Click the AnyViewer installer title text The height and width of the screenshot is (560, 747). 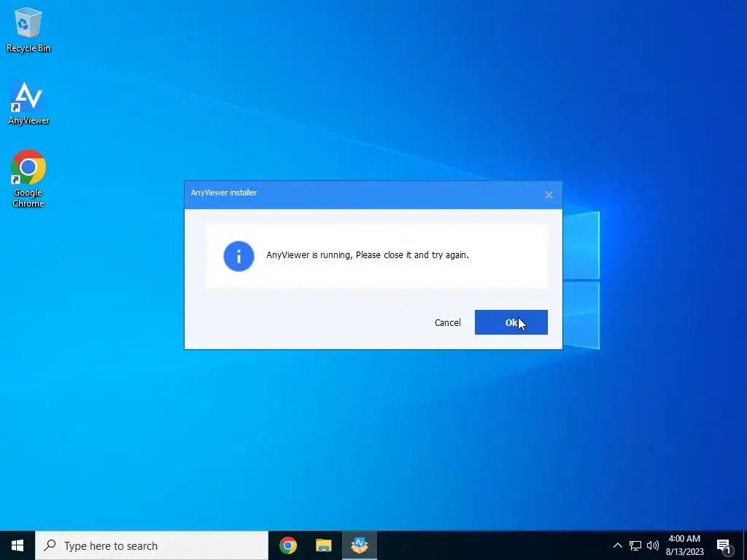(224, 192)
